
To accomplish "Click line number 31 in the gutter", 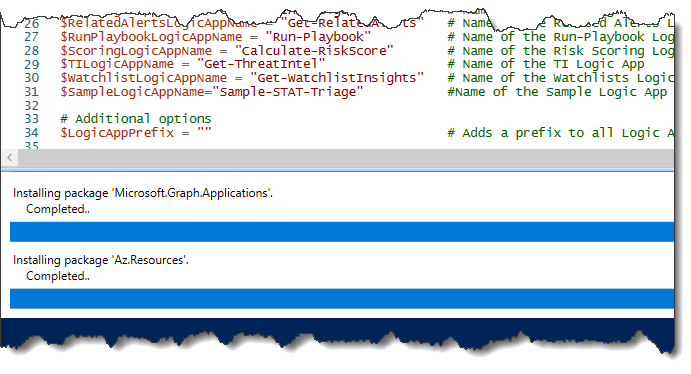I will point(31,92).
